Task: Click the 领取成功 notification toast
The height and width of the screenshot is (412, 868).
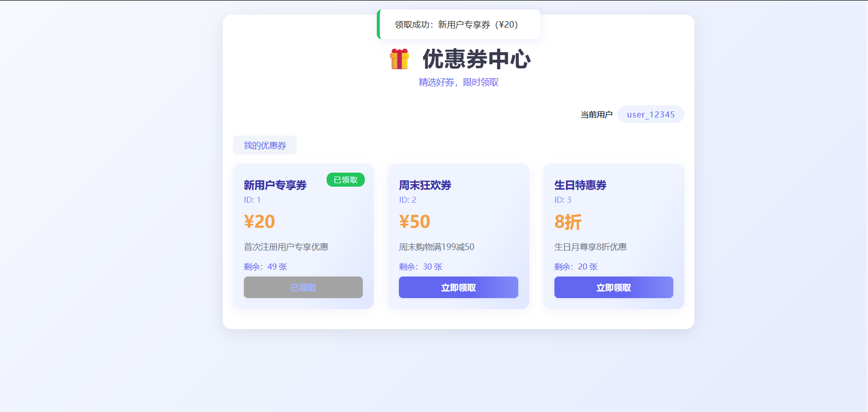Action: (x=459, y=24)
